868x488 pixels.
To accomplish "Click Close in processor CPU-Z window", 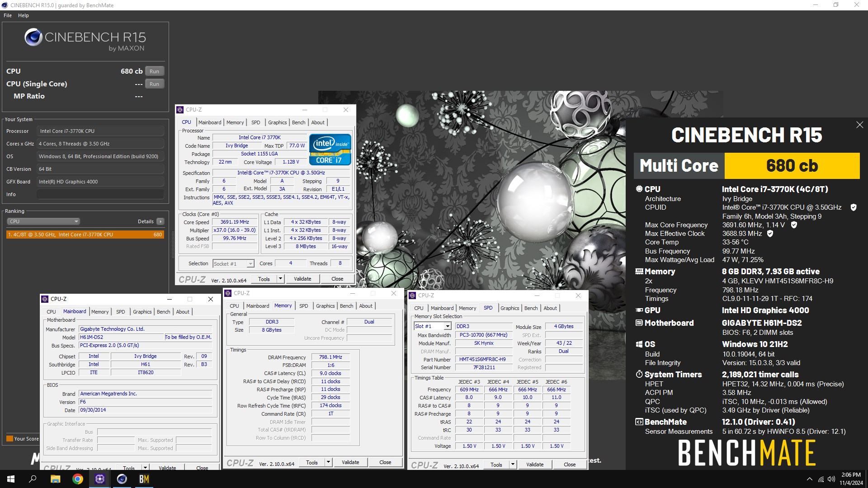I will 337,279.
